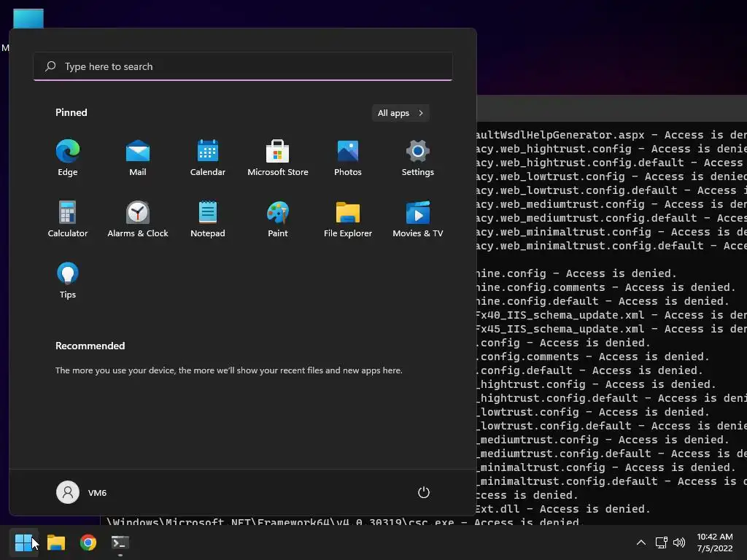747x560 pixels.
Task: Open the network status tray icon
Action: [661, 542]
